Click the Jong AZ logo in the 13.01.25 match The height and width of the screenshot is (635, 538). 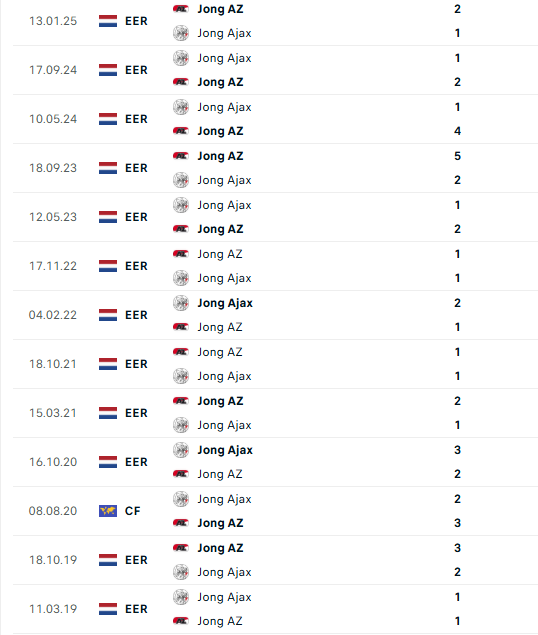[x=181, y=9]
